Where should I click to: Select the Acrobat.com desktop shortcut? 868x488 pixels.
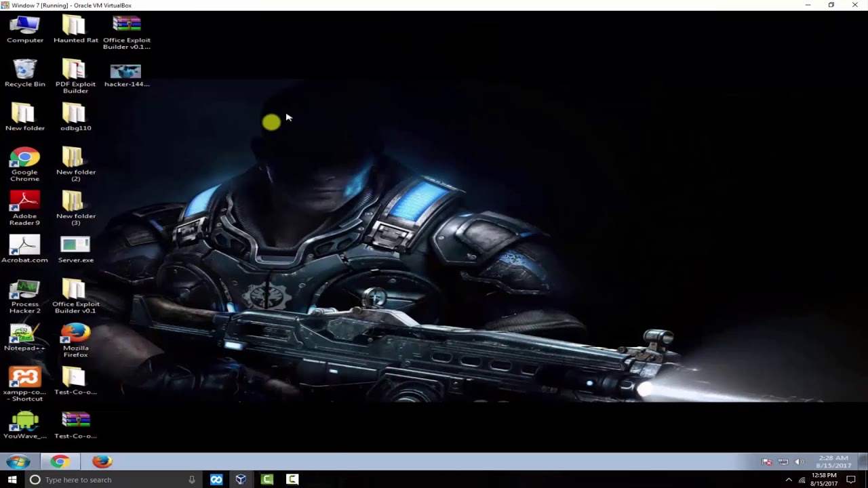point(24,249)
